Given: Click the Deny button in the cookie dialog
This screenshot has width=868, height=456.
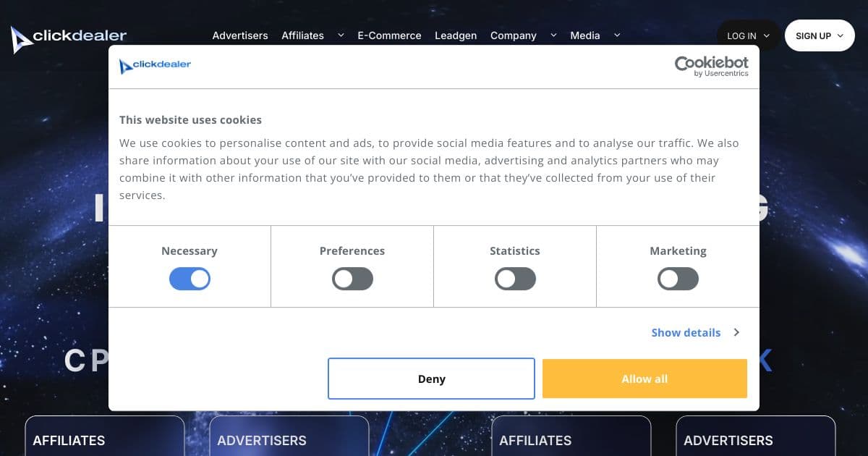Looking at the screenshot, I should [431, 379].
